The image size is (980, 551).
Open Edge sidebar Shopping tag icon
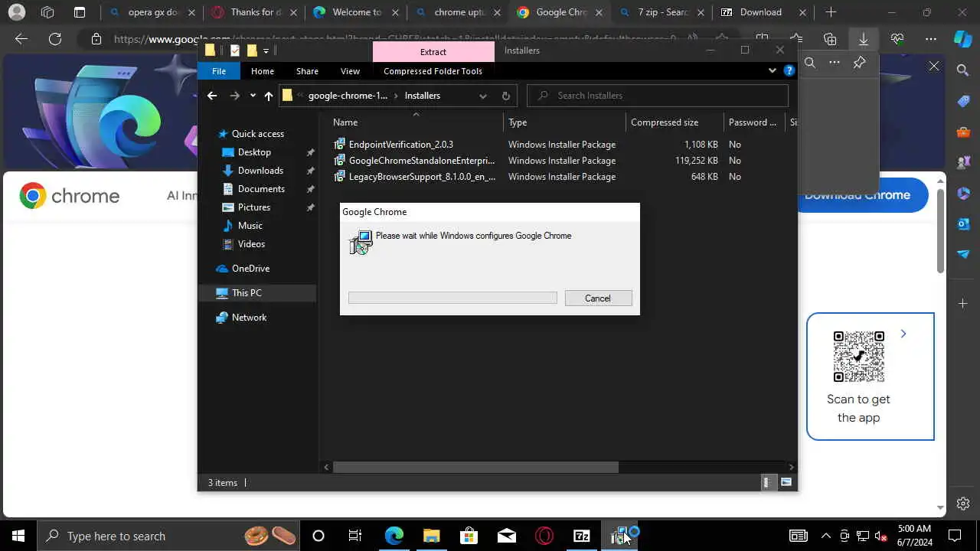tap(963, 101)
